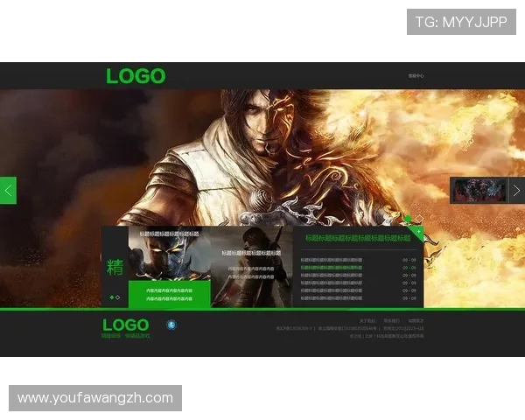
Task: Open the 关于我们 footer link
Action: [x=367, y=321]
